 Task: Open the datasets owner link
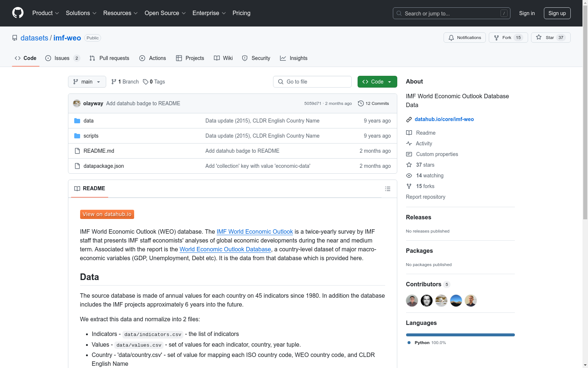pyautogui.click(x=34, y=38)
